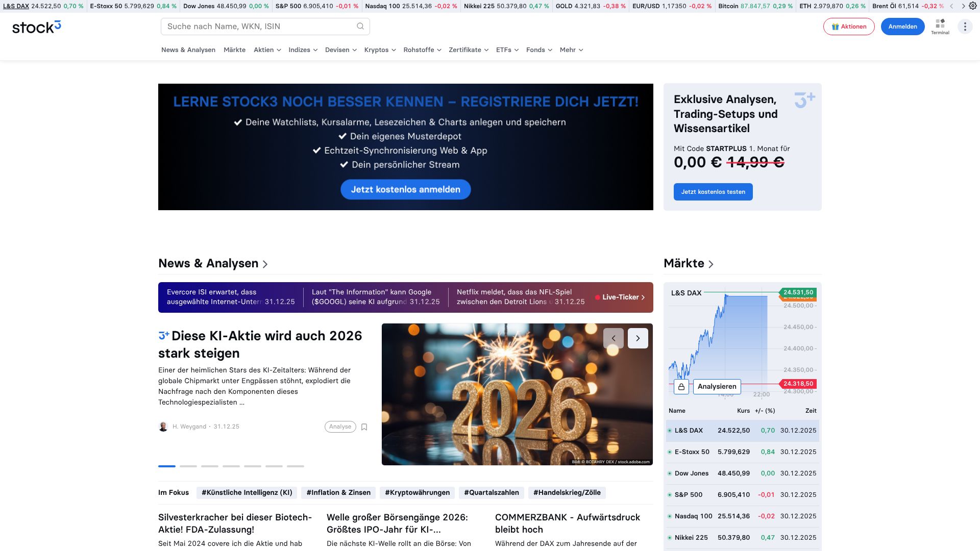The image size is (980, 551).
Task: Show next slide in news carousel
Action: [638, 338]
